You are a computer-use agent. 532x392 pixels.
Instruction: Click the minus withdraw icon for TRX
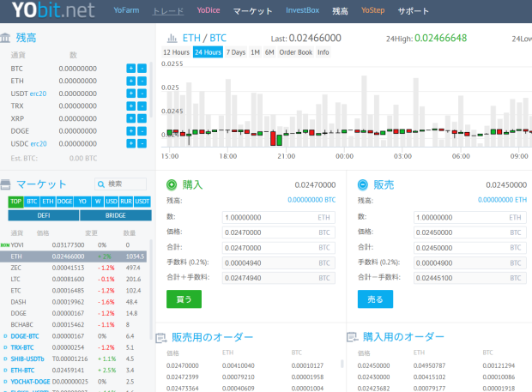142,106
